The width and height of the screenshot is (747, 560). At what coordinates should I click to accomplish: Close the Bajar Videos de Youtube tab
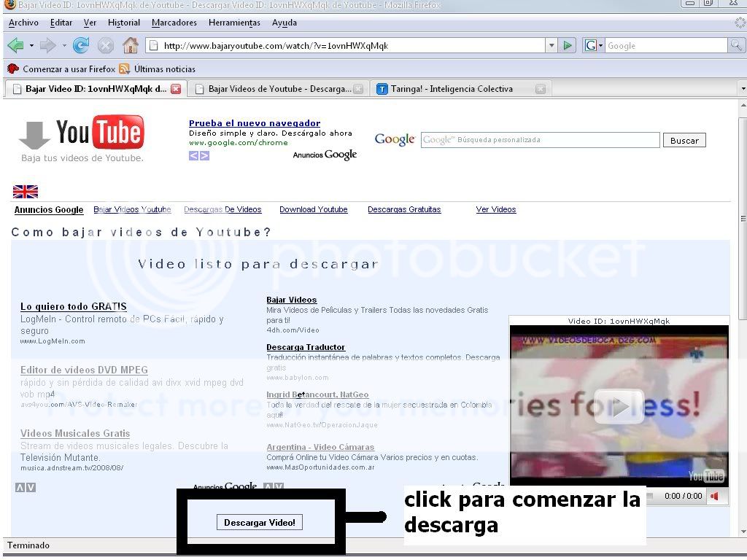pyautogui.click(x=358, y=89)
